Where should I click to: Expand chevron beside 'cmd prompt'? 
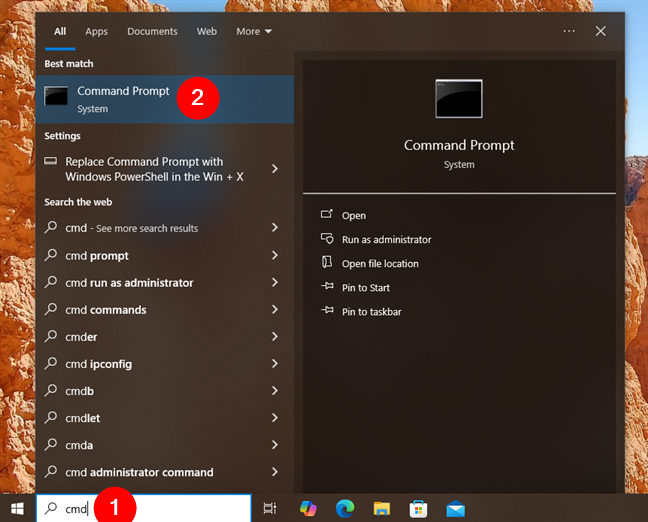(x=275, y=255)
